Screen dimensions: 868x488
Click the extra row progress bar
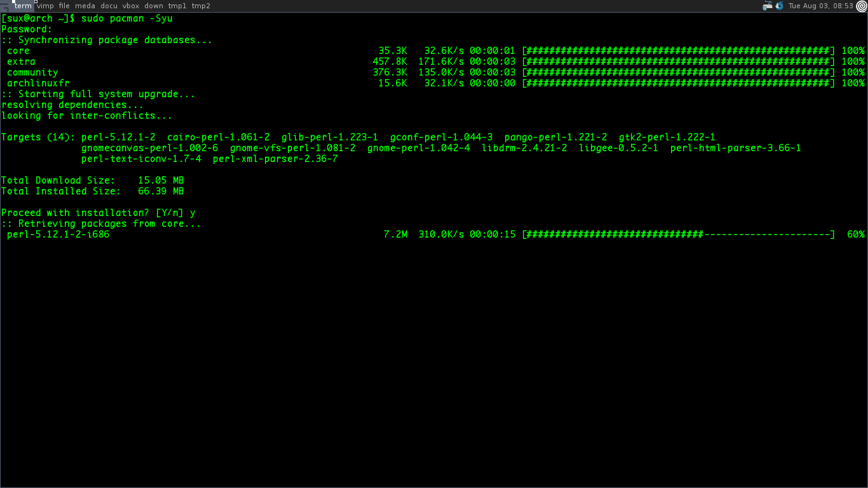click(678, 62)
